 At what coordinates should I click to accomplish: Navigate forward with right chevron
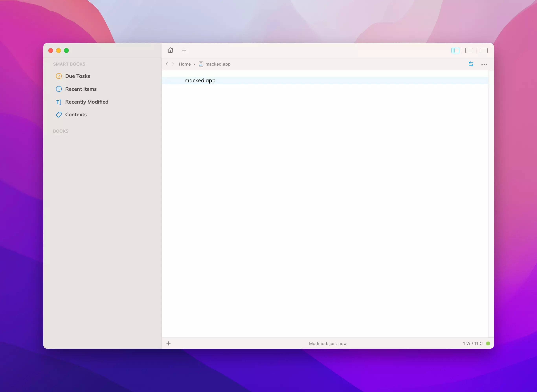tap(173, 64)
